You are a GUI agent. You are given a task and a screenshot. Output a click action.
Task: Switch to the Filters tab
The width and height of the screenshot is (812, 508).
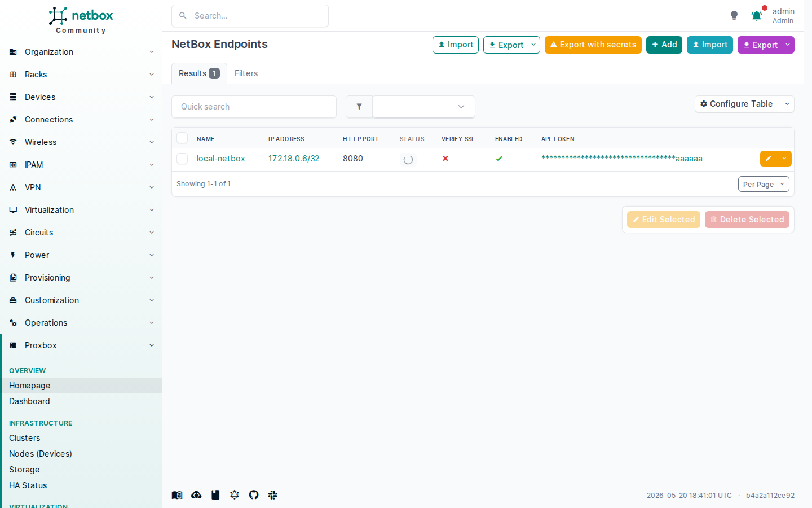click(x=246, y=73)
